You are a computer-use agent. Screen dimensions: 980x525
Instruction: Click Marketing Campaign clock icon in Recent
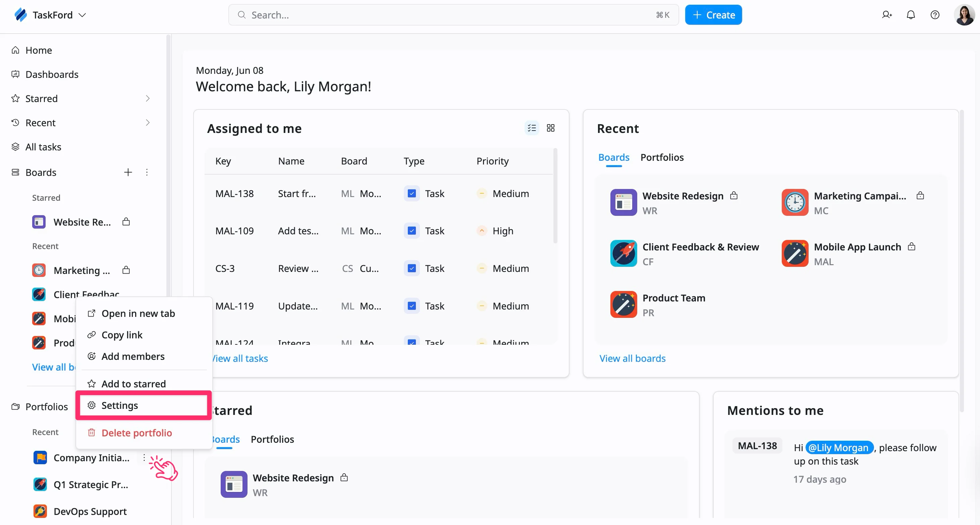pos(795,202)
